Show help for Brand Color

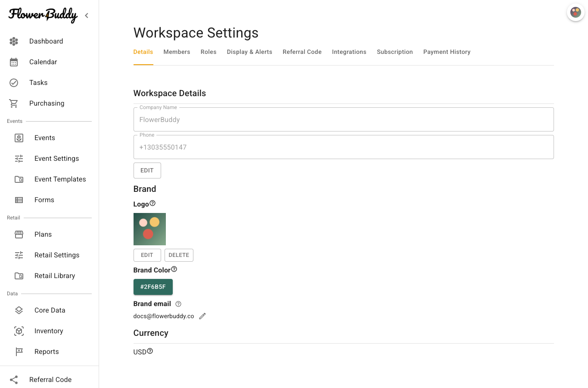tap(174, 269)
